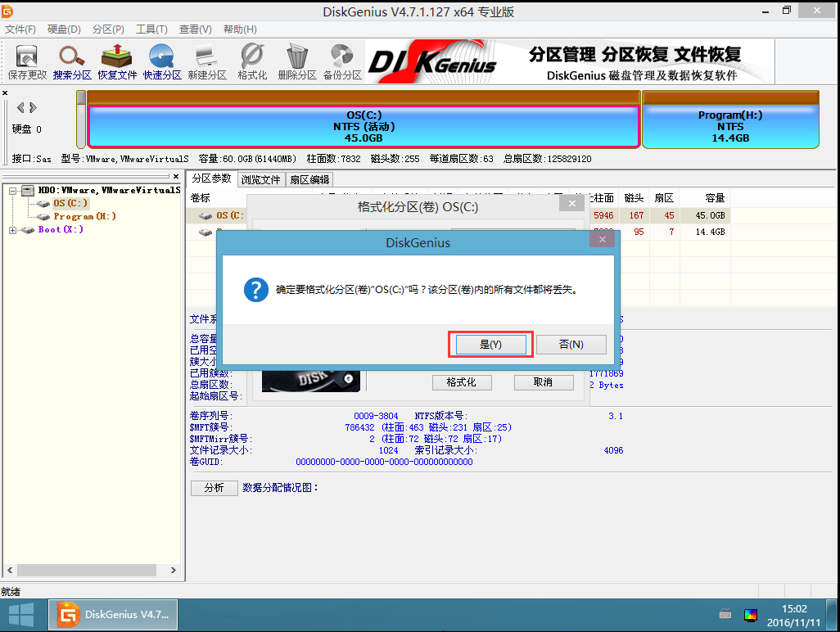
Task: Click the OS (C:) row drive icon in partition table
Action: click(205, 216)
